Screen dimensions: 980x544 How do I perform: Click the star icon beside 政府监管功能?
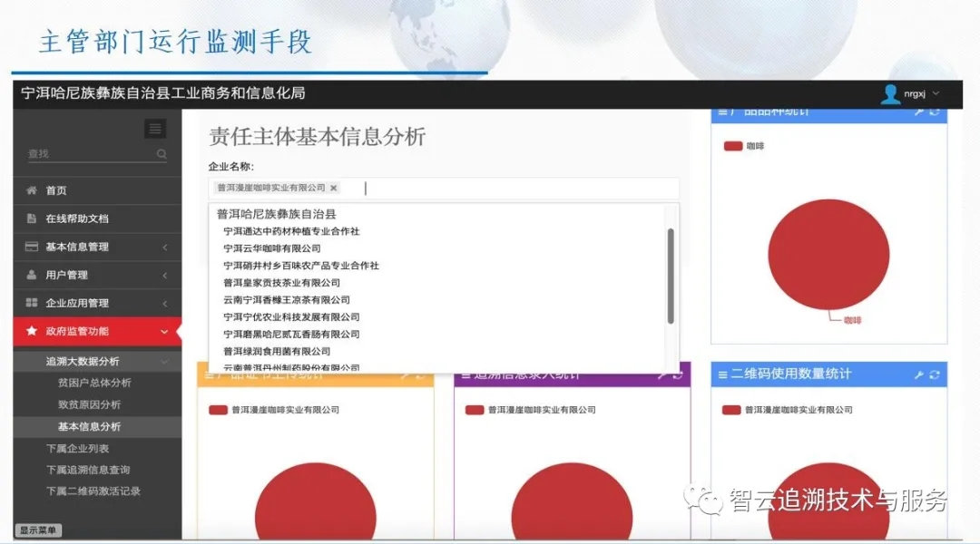[x=32, y=332]
